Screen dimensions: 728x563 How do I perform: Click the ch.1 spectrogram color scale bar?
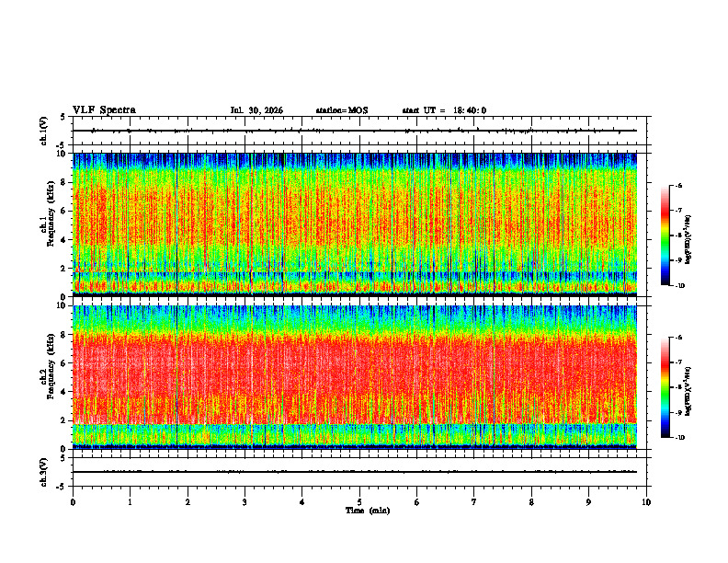[665, 236]
